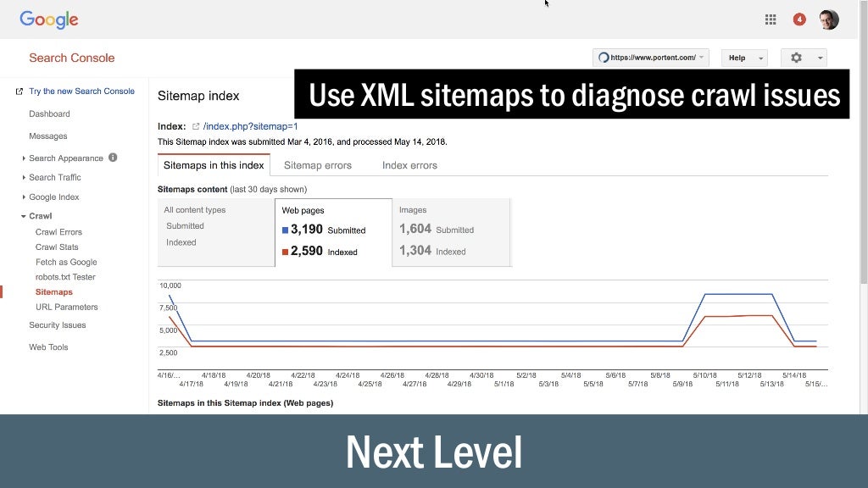This screenshot has width=868, height=488.
Task: Open Fetch as Google in the sidebar
Action: coord(66,263)
